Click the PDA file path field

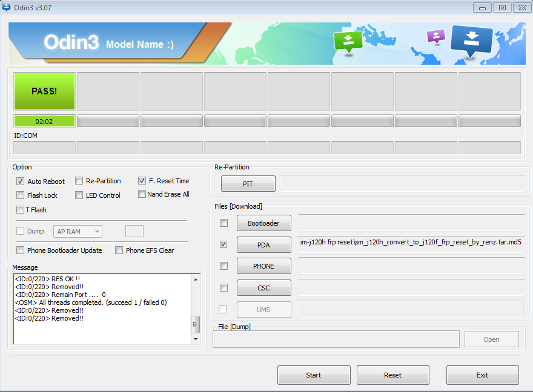point(411,244)
